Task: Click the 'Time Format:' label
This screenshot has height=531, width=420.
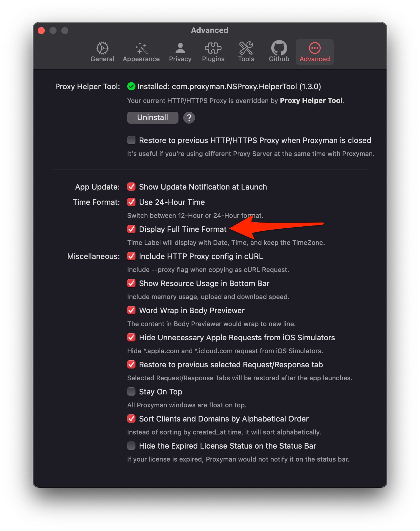Action: [x=96, y=202]
